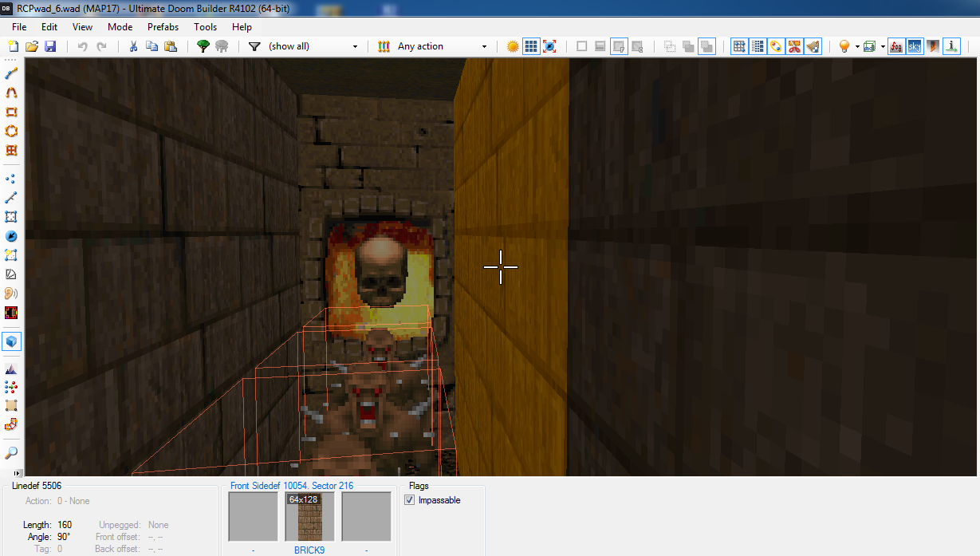Toggle the blue grid view button
Image resolution: width=980 pixels, height=556 pixels.
531,46
